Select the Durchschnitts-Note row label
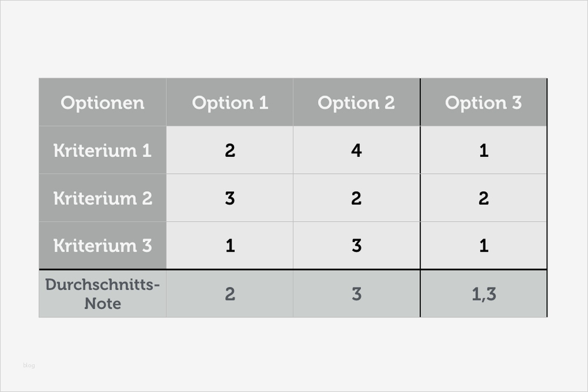 coord(102,294)
